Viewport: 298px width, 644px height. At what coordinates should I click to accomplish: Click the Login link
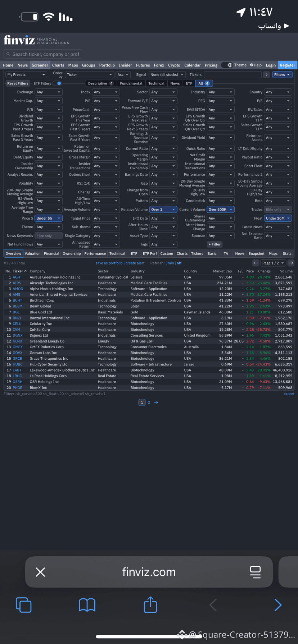(271, 65)
